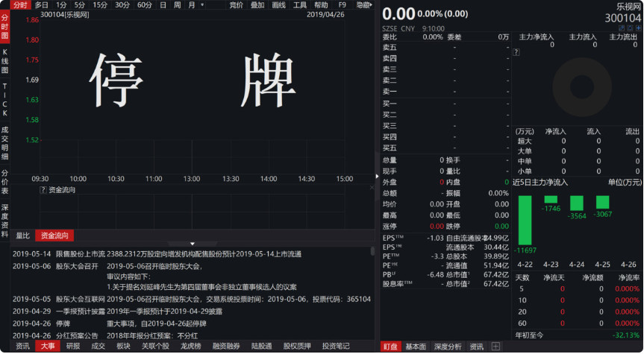Switch sub-chart to 量比 tab
The width and height of the screenshot is (644, 354).
click(x=22, y=236)
